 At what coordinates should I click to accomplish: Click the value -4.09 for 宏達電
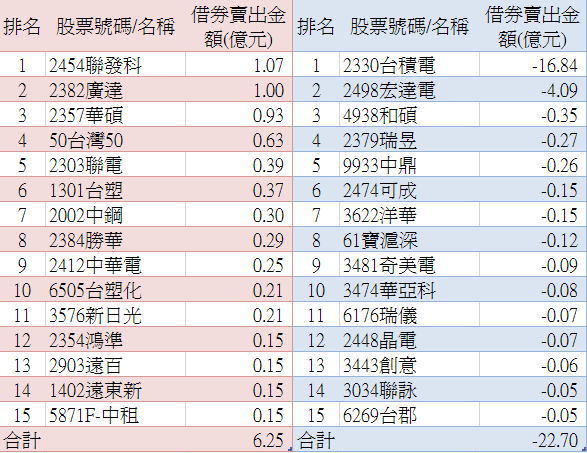click(x=559, y=91)
